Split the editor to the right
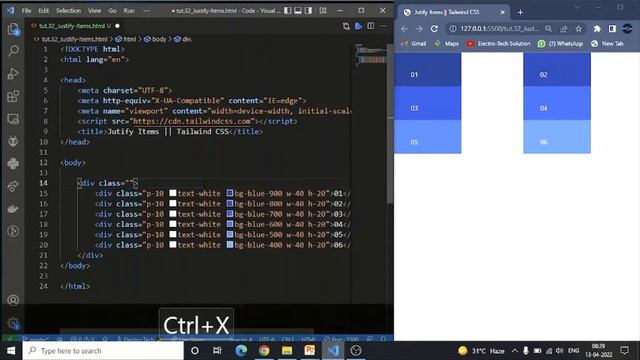Screen dimensions: 640x360 (x=371, y=26)
